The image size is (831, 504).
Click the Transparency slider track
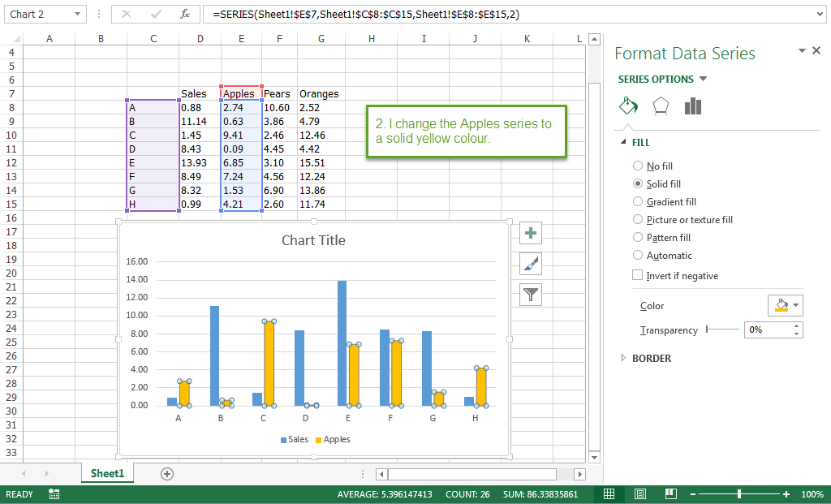(x=722, y=330)
